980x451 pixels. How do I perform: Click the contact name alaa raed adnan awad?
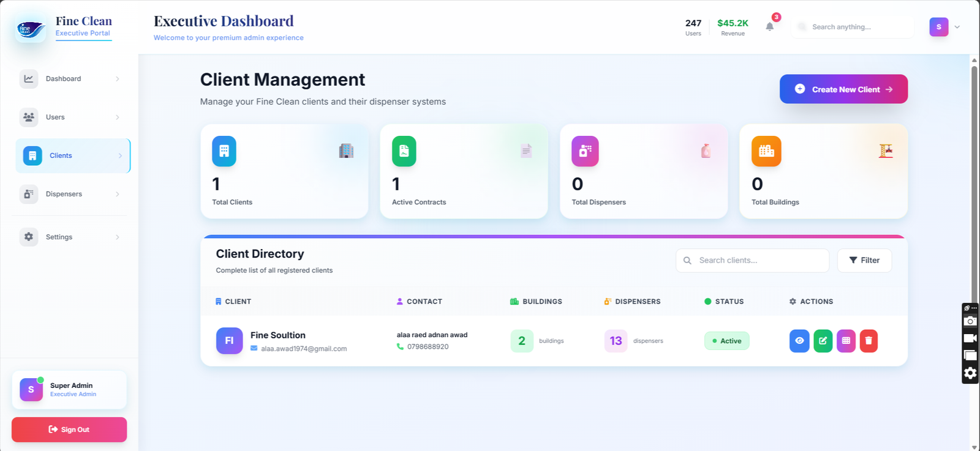[432, 335]
